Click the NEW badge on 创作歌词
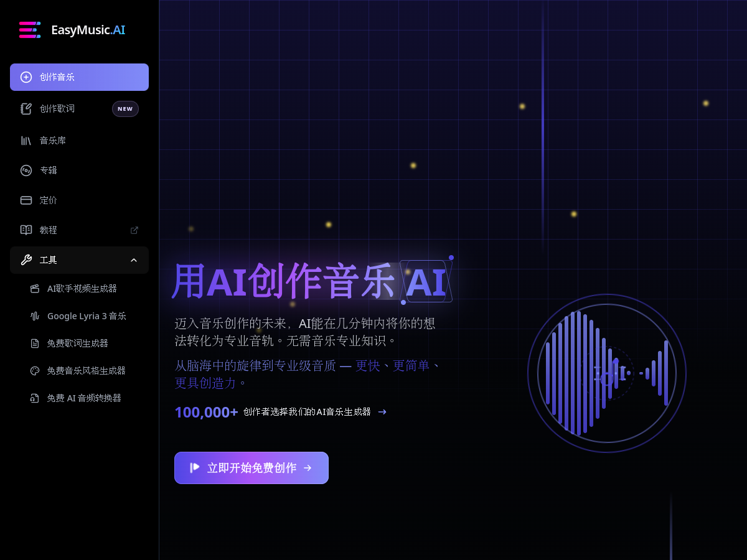This screenshot has height=560, width=747. point(125,109)
